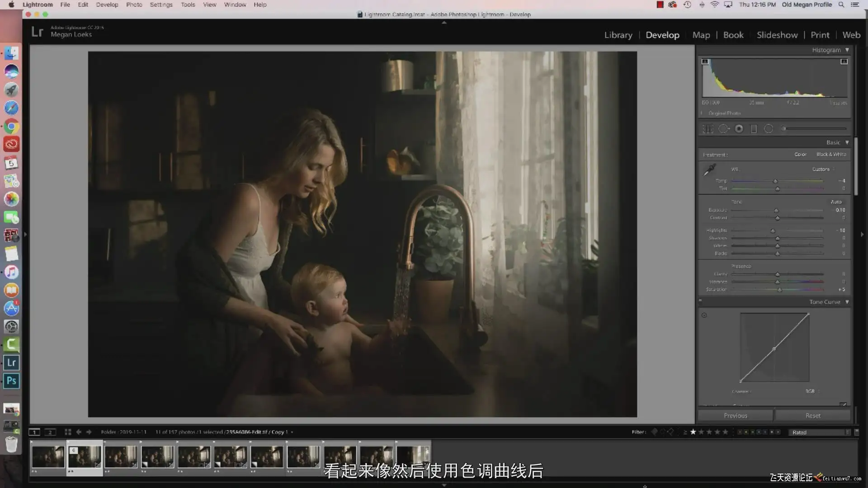Viewport: 868px width, 488px height.
Task: Click the Reset button
Action: tap(812, 415)
